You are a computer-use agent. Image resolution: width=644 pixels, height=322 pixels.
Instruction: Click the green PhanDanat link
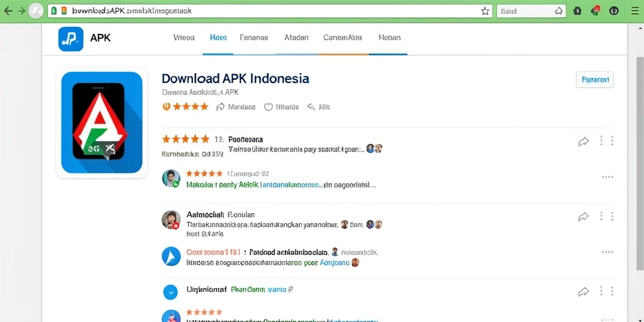[248, 289]
